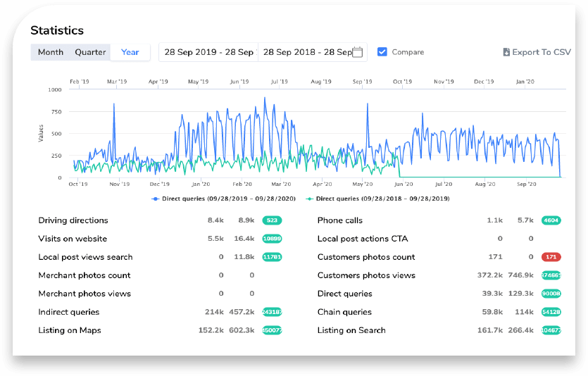
Task: Select the Direct queries metric row
Action: click(344, 294)
